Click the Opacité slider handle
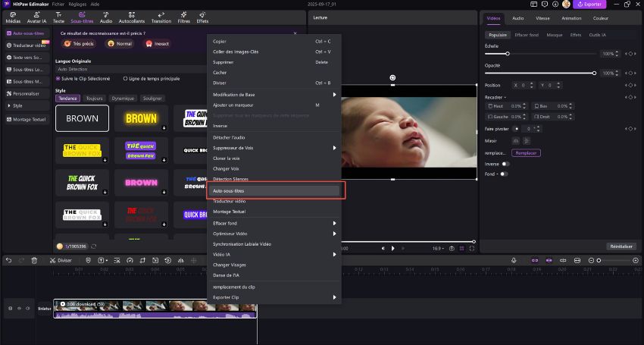 (595, 73)
